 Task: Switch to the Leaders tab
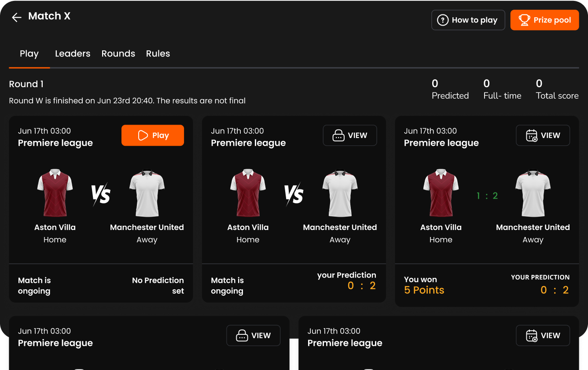point(73,54)
